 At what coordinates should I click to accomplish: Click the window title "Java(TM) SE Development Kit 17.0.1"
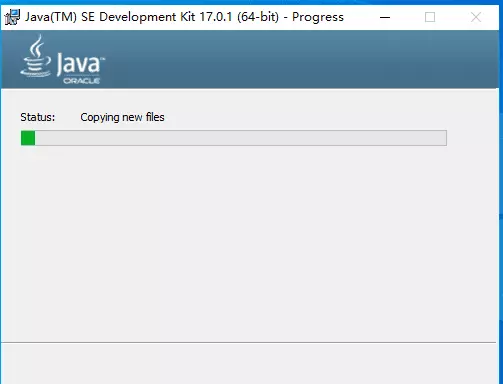click(129, 17)
